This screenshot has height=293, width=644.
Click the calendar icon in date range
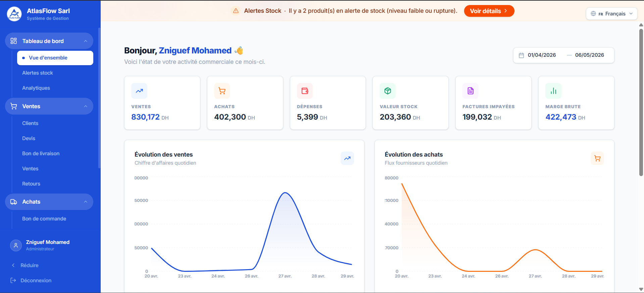coord(522,55)
